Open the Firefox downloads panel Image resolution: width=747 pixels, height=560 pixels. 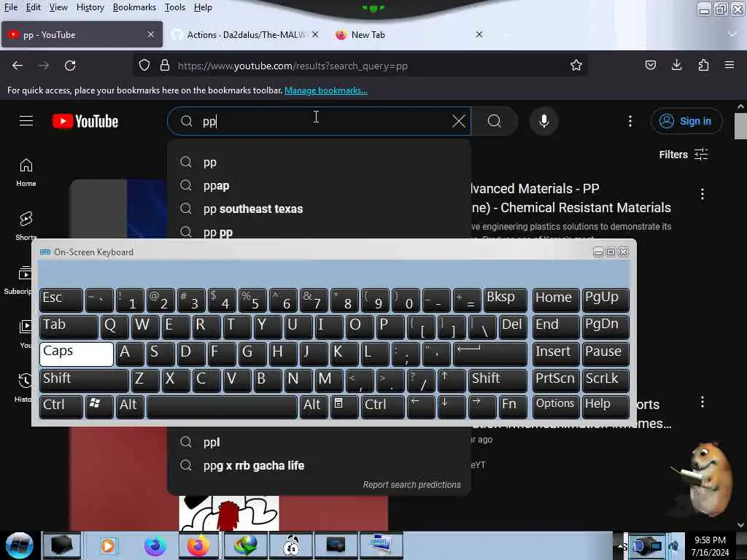[x=676, y=65]
